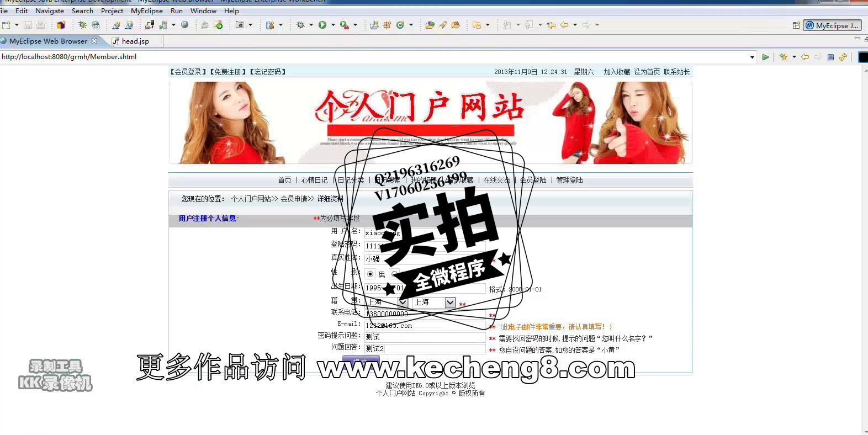Viewport: 868px width, 435px height.
Task: Click the 【会员登录】 link
Action: pos(188,72)
